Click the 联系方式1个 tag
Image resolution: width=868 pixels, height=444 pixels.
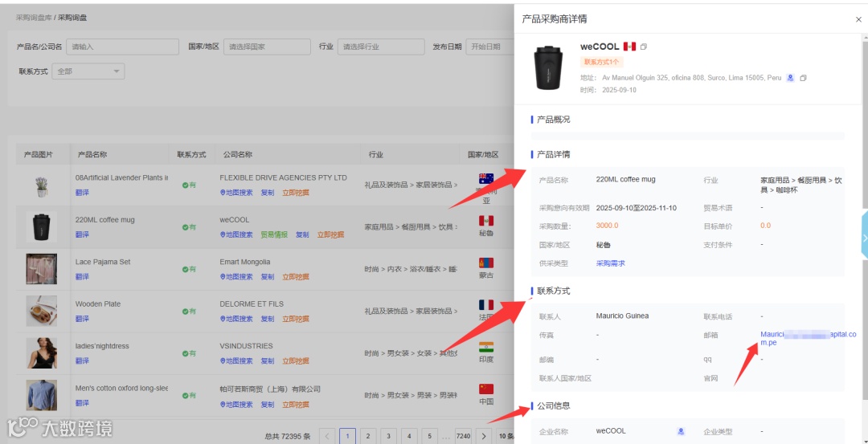point(601,62)
